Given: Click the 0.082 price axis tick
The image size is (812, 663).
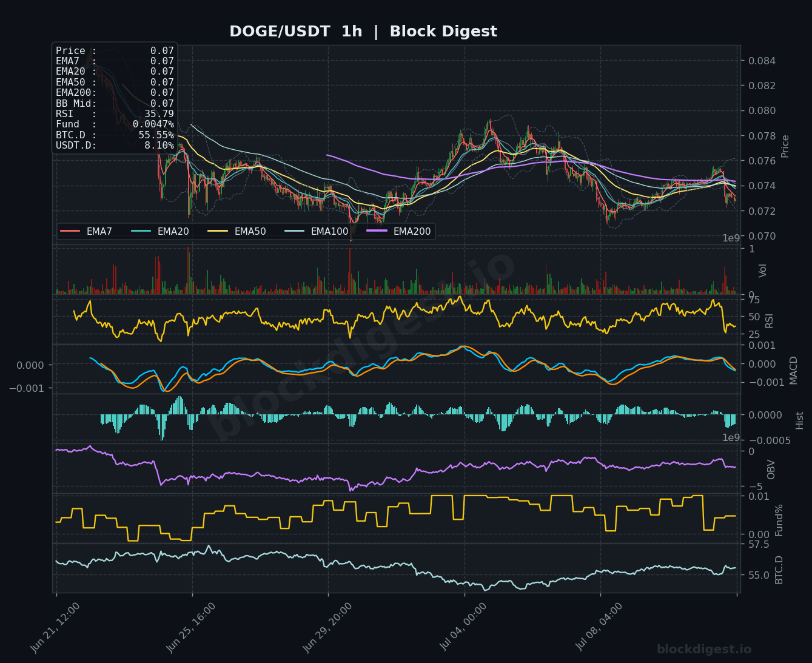Looking at the screenshot, I should tap(762, 86).
